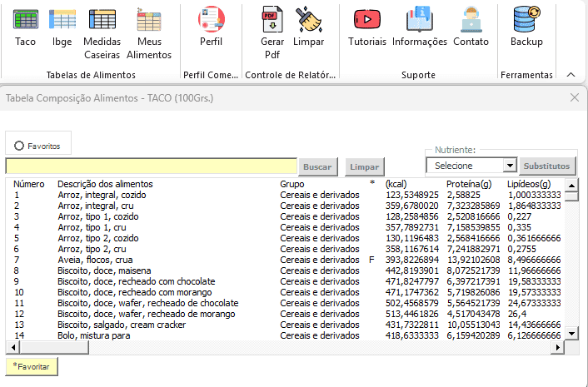Select the Favoritos radio button
The width and height of the screenshot is (588, 387).
coord(19,146)
